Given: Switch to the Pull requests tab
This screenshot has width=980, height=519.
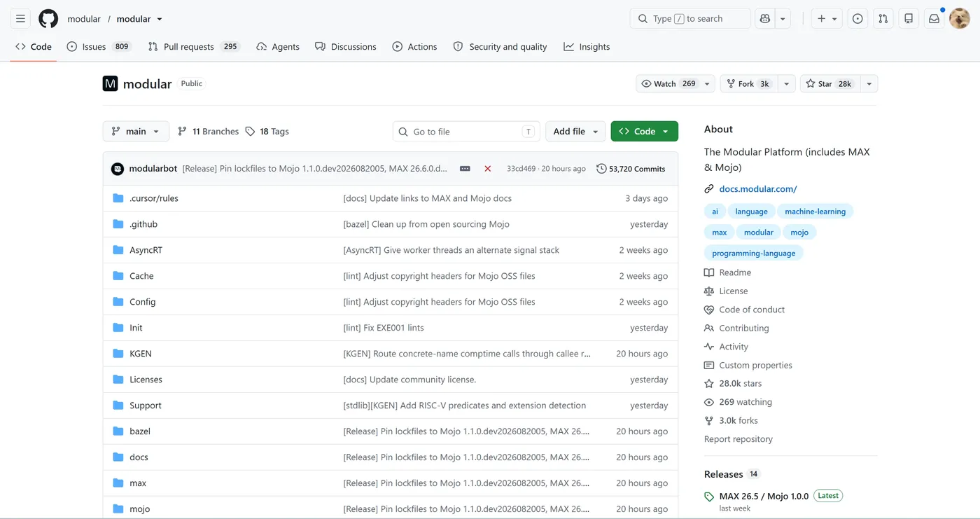Looking at the screenshot, I should click(193, 47).
